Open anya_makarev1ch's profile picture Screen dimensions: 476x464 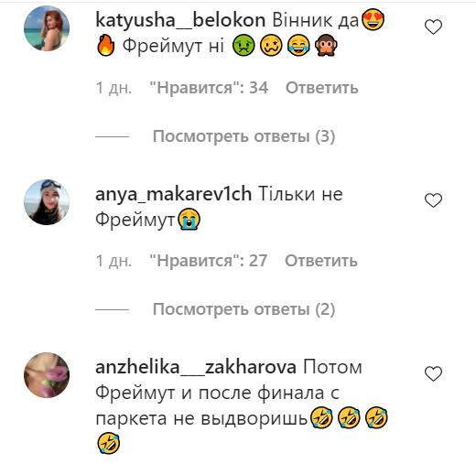coord(47,202)
